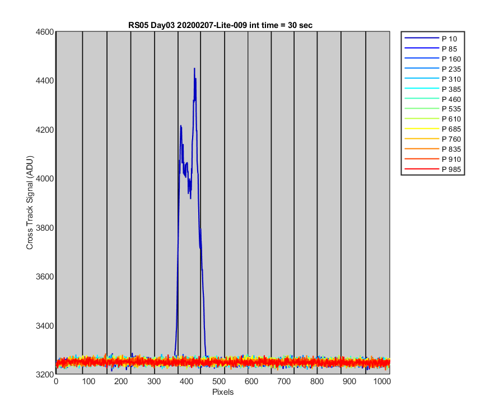
Task: Click x-axis tick label 600
Action: click(251, 381)
